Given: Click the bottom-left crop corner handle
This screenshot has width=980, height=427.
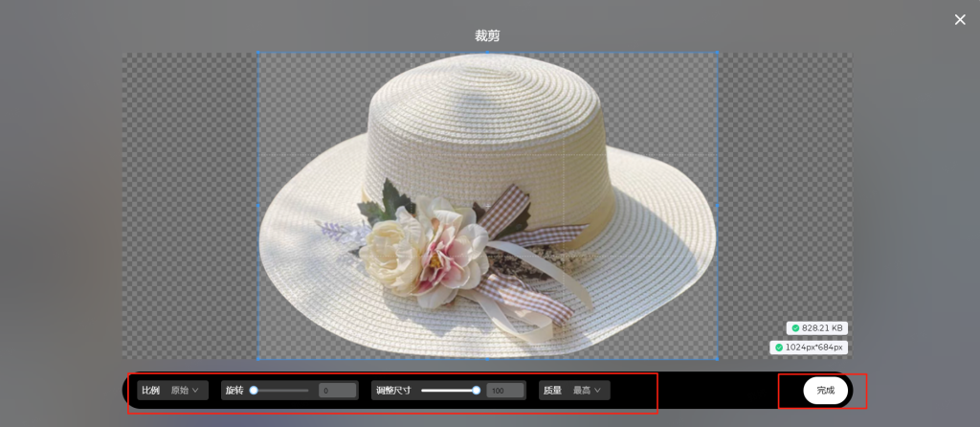Looking at the screenshot, I should [258, 358].
